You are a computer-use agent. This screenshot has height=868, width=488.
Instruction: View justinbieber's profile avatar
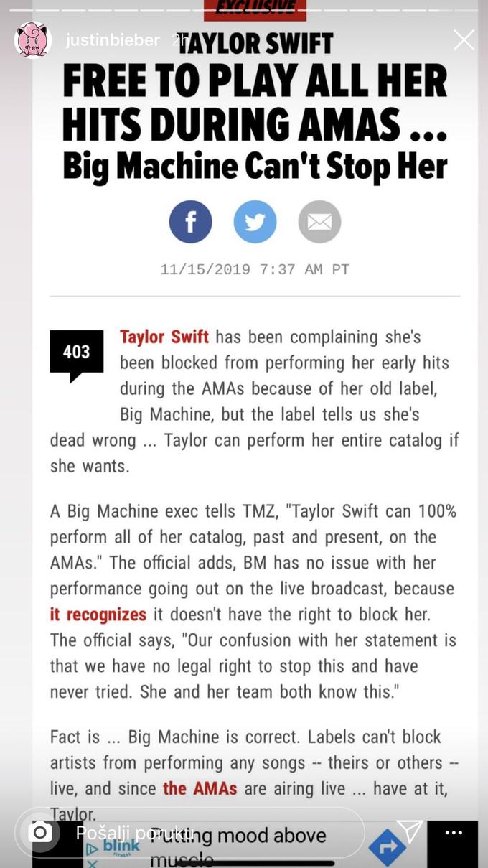coord(32,40)
